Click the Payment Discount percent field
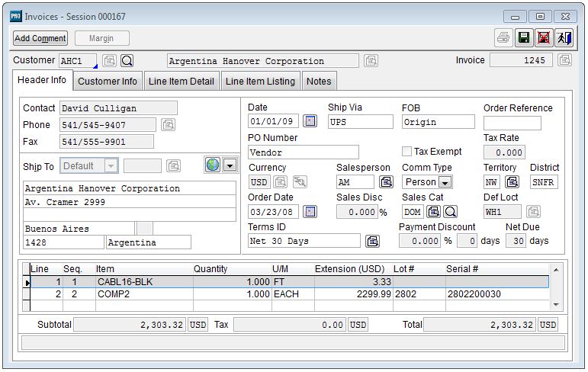This screenshot has height=372, width=588. click(x=419, y=241)
